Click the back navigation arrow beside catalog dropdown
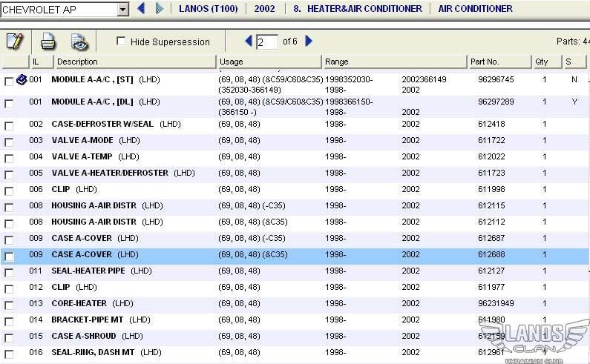This screenshot has height=364, width=590. pos(142,9)
